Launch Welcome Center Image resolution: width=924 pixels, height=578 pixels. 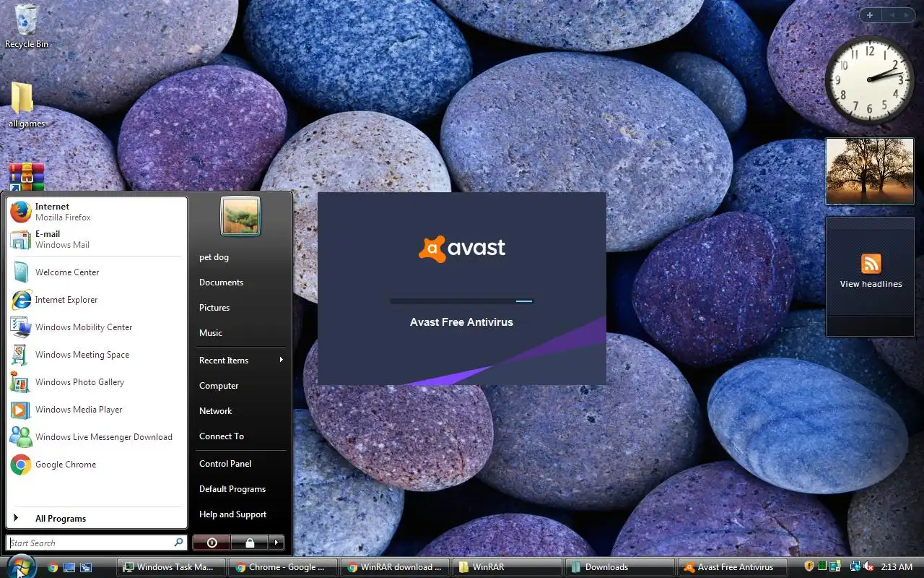tap(97, 272)
